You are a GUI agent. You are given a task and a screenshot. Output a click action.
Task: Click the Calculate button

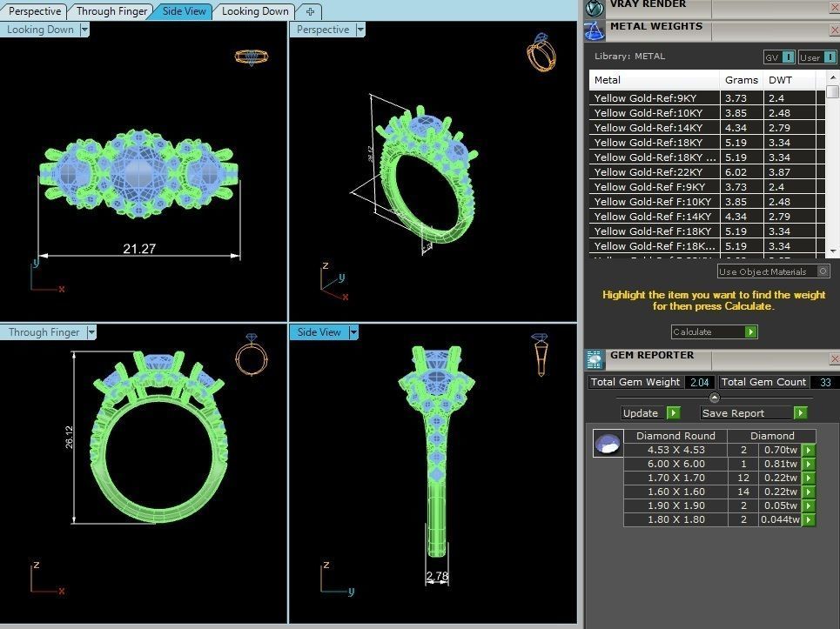(x=714, y=331)
